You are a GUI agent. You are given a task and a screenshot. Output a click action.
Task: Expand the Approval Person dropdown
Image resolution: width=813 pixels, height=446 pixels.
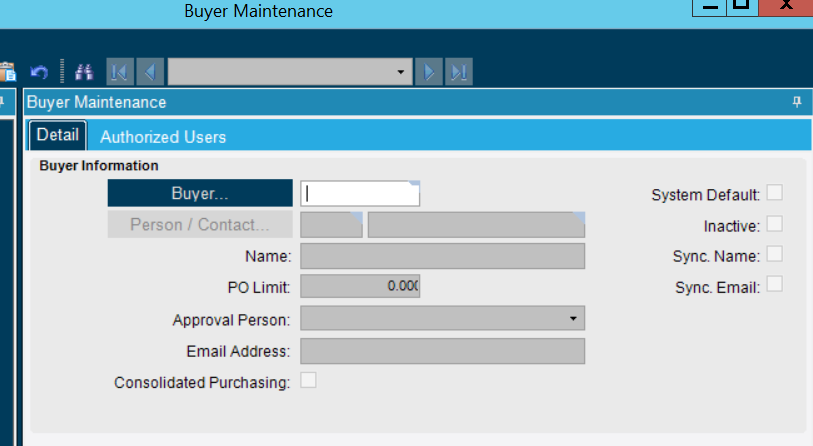tap(573, 318)
